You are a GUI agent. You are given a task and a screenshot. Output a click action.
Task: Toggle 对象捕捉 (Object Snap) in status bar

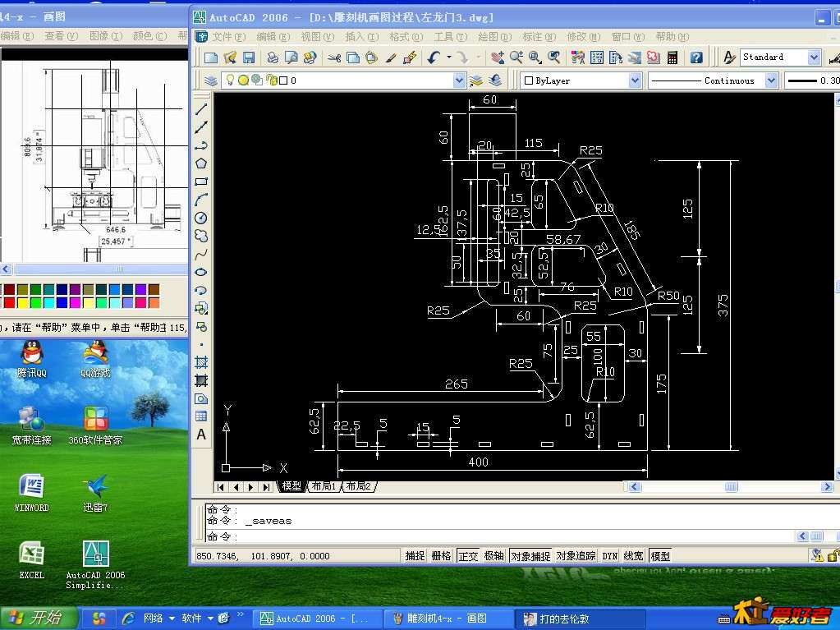click(530, 556)
